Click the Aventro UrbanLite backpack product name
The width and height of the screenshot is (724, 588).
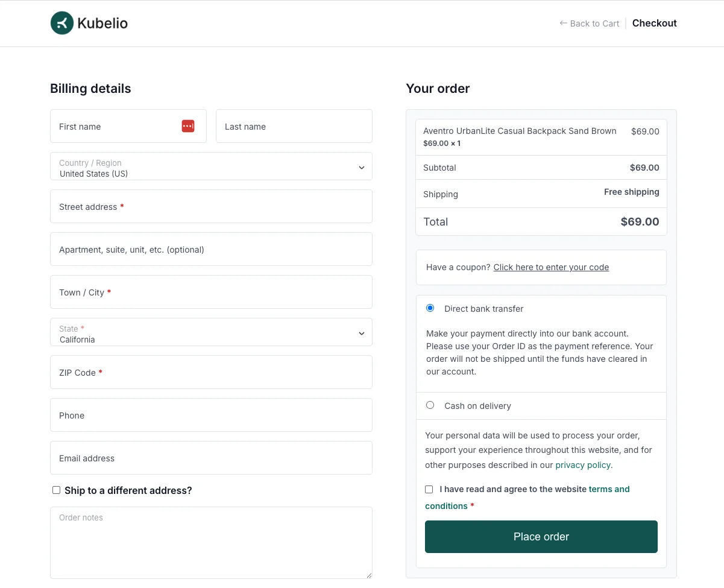[520, 131]
